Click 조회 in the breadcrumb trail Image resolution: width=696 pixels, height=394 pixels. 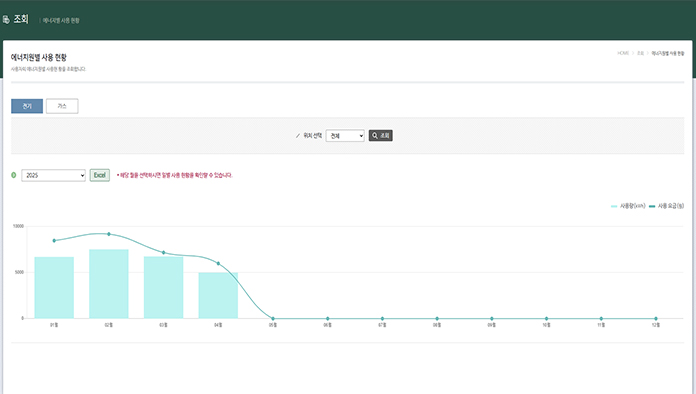point(640,53)
